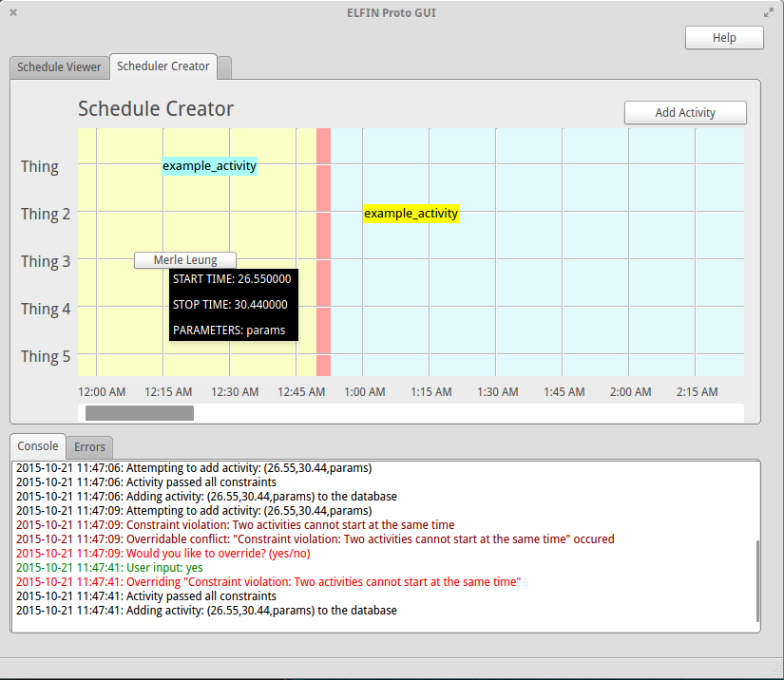The height and width of the screenshot is (680, 784).
Task: Click the Merle Leung activity block
Action: [x=185, y=260]
